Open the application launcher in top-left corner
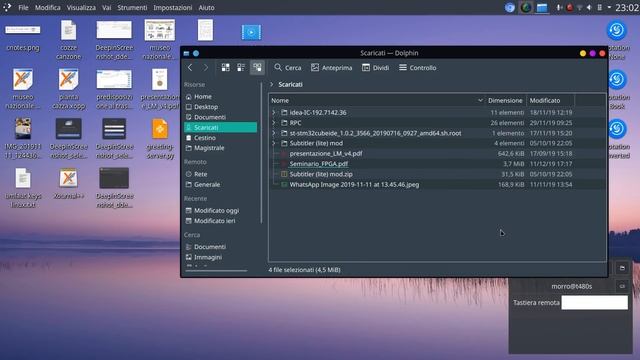The height and width of the screenshot is (360, 640). point(7,7)
